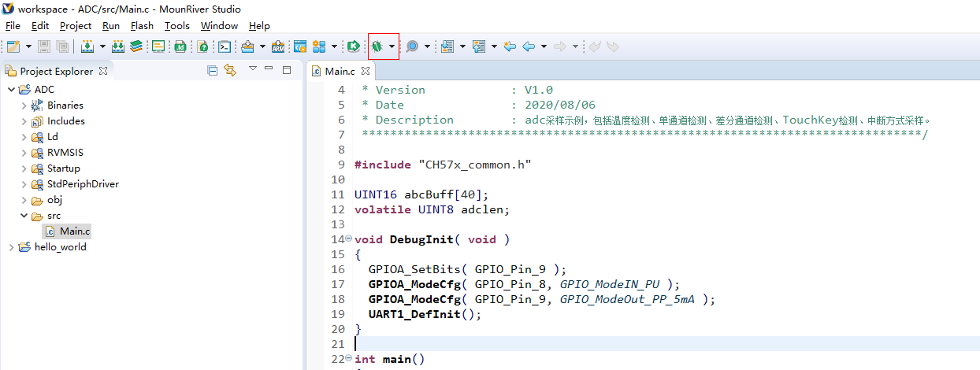Screen dimensions: 980x370
Task: Click the magnifier Search toolbar icon
Action: coord(412,46)
